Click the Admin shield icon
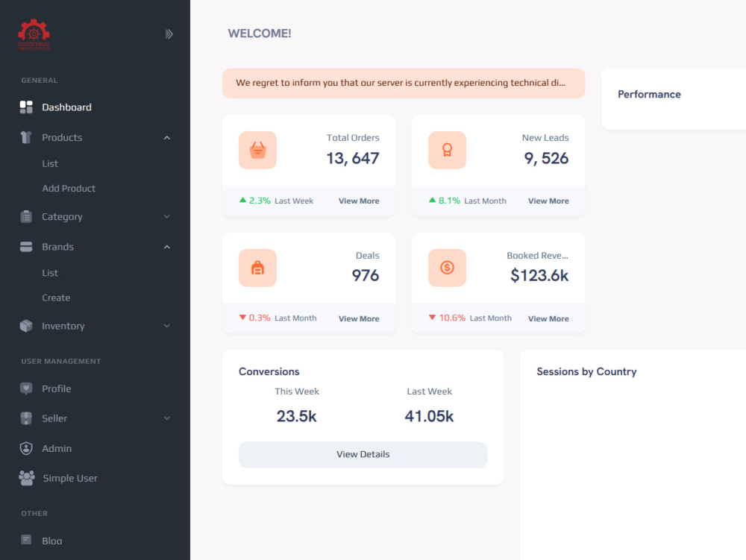Image resolution: width=746 pixels, height=560 pixels. pyautogui.click(x=26, y=448)
